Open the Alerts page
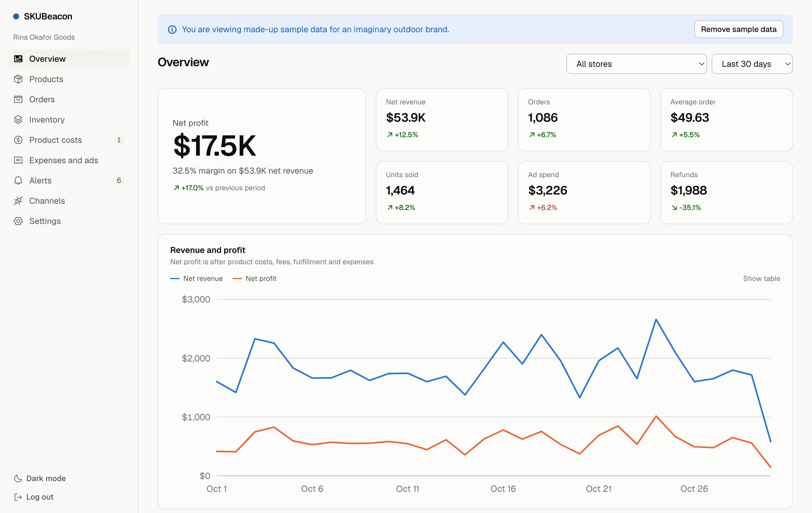The width and height of the screenshot is (812, 513). tap(69, 180)
